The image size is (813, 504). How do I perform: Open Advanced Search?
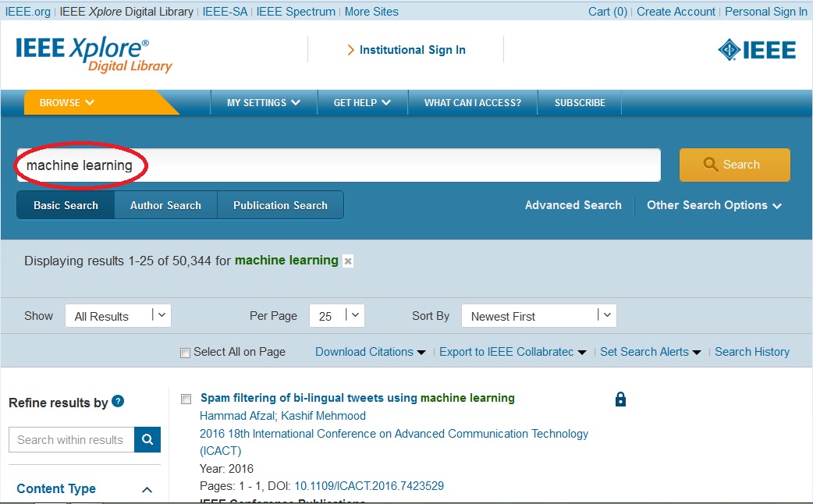coord(573,205)
